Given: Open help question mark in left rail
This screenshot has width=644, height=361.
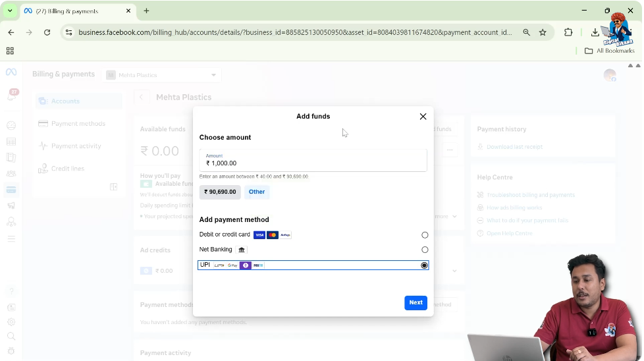Looking at the screenshot, I should [x=11, y=292].
